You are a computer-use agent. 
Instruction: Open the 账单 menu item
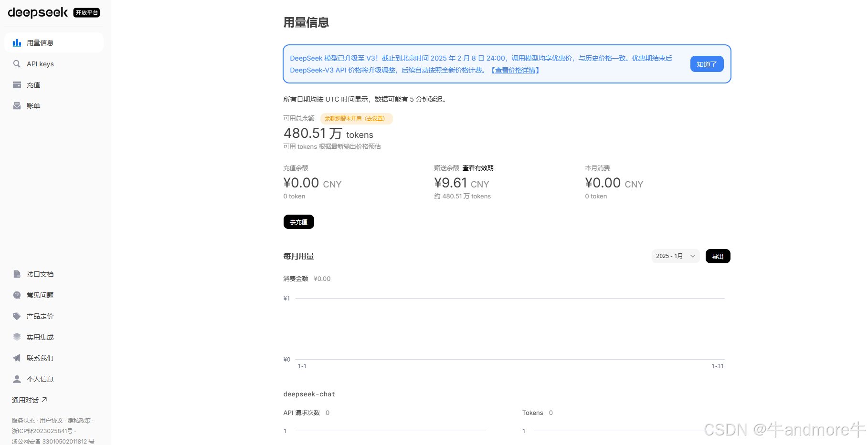54,106
